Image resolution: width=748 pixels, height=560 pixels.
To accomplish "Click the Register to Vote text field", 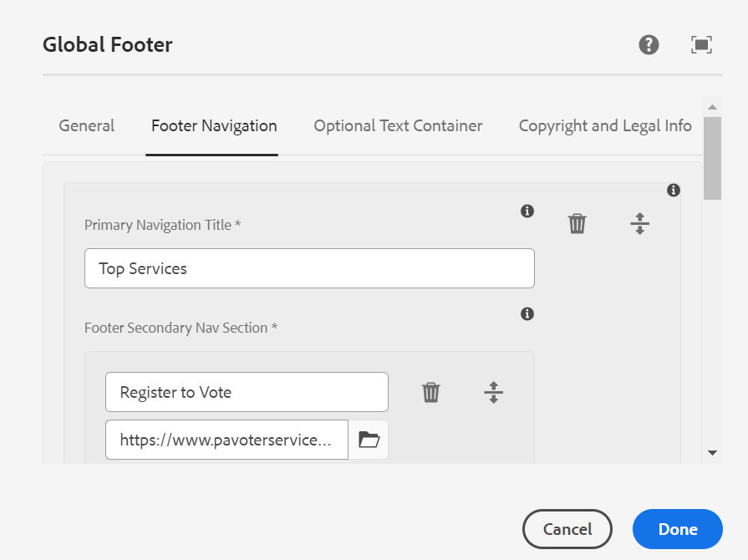I will point(247,392).
